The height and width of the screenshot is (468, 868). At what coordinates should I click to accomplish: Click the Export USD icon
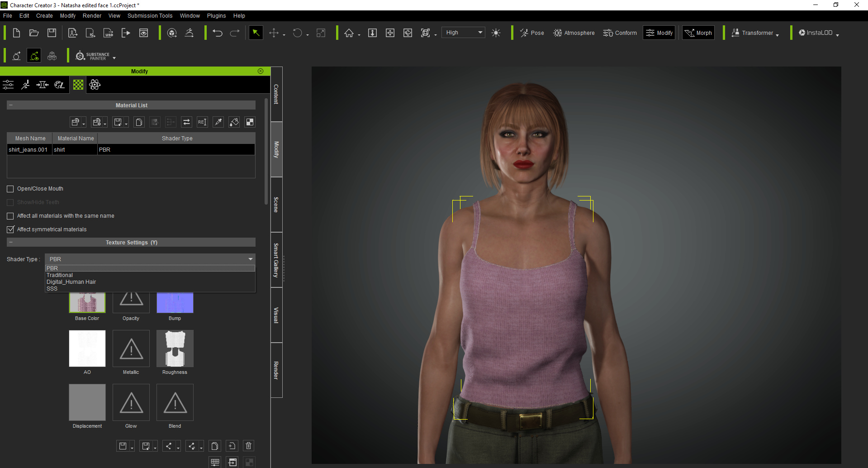tap(109, 33)
